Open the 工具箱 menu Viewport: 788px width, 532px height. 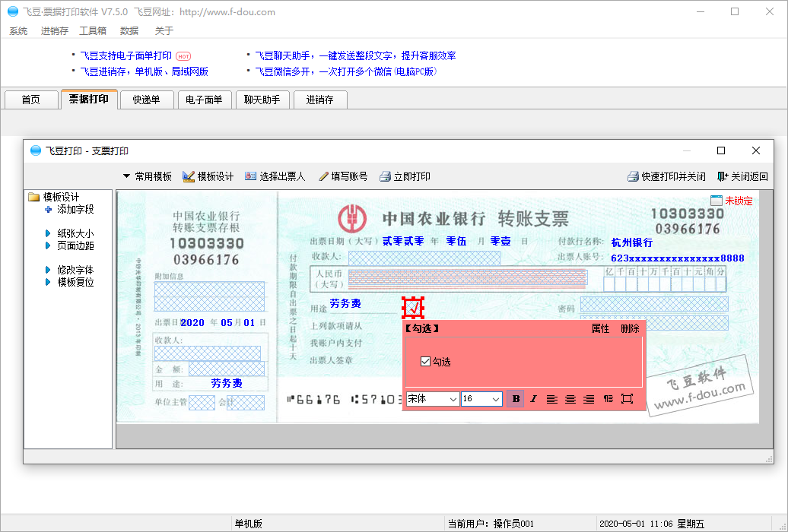[93, 31]
